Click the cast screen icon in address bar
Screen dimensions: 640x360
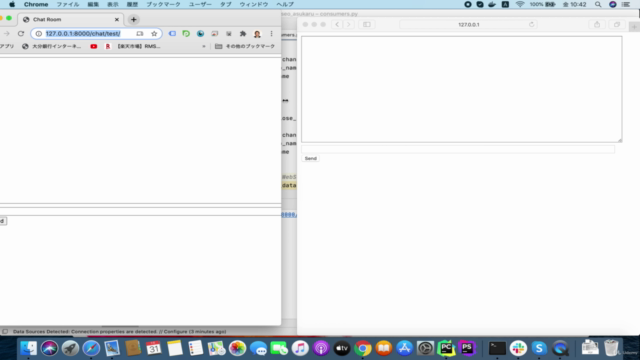(140, 33)
